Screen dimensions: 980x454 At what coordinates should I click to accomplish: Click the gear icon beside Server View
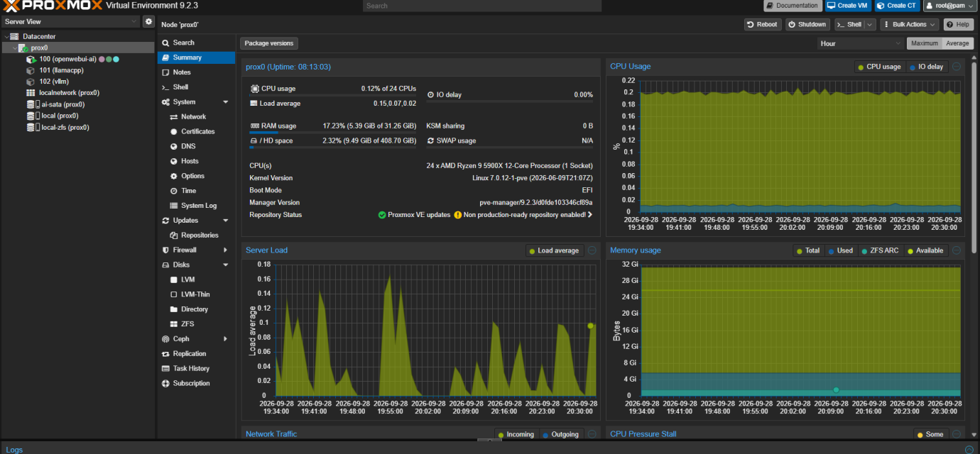[148, 22]
